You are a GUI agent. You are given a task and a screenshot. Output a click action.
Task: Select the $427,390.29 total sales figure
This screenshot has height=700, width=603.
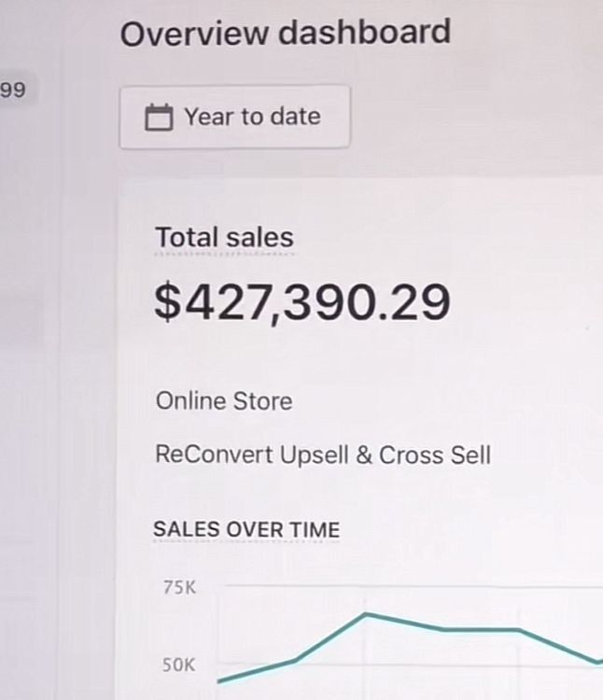pyautogui.click(x=302, y=302)
